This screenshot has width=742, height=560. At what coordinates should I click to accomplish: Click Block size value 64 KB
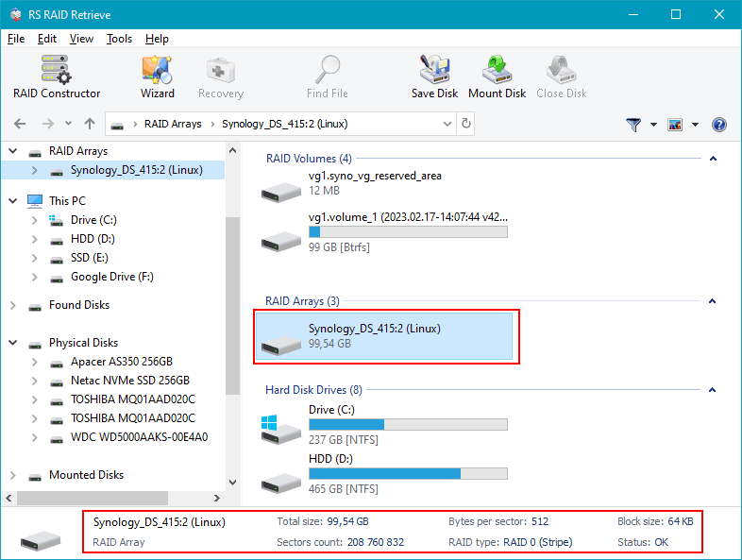click(681, 521)
